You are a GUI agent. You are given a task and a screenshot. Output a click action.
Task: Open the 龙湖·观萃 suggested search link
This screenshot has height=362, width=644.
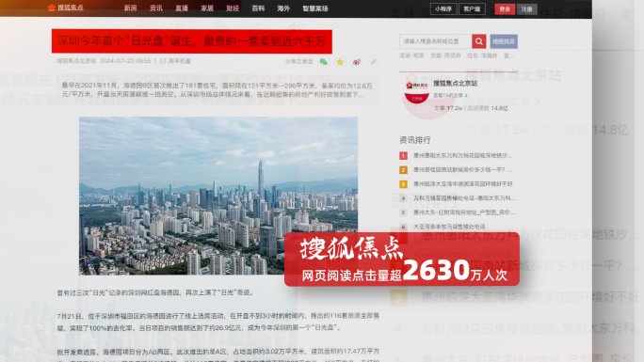[x=411, y=55]
